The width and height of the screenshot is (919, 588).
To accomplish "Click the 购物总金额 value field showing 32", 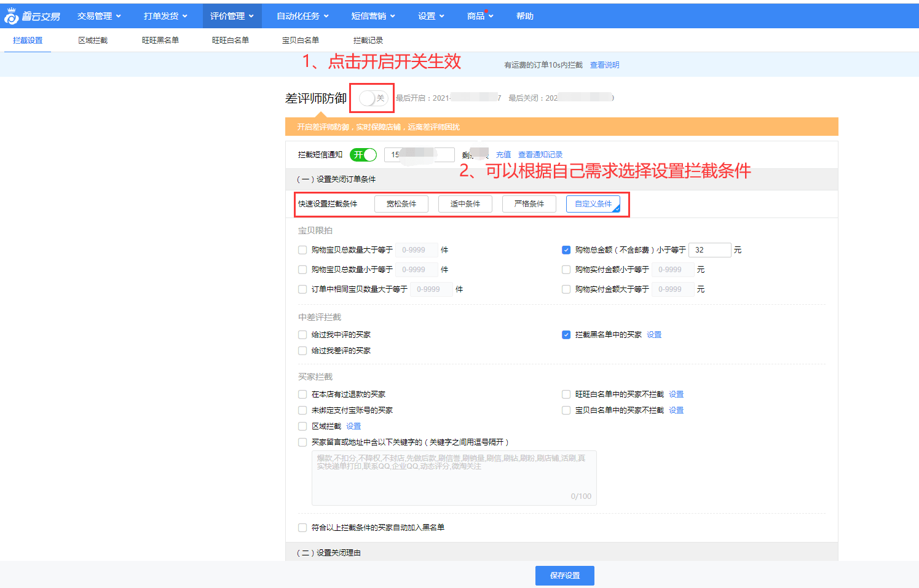I will point(710,250).
